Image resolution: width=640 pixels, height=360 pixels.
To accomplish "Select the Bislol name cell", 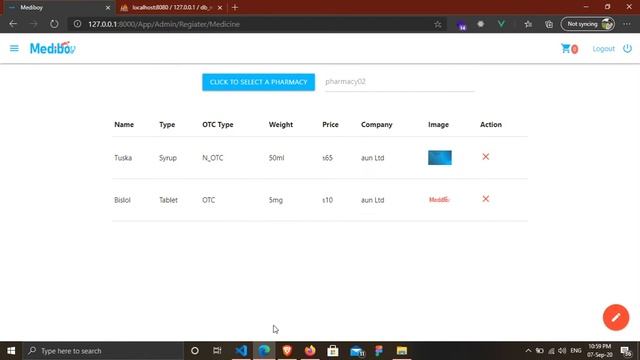I will tap(122, 200).
